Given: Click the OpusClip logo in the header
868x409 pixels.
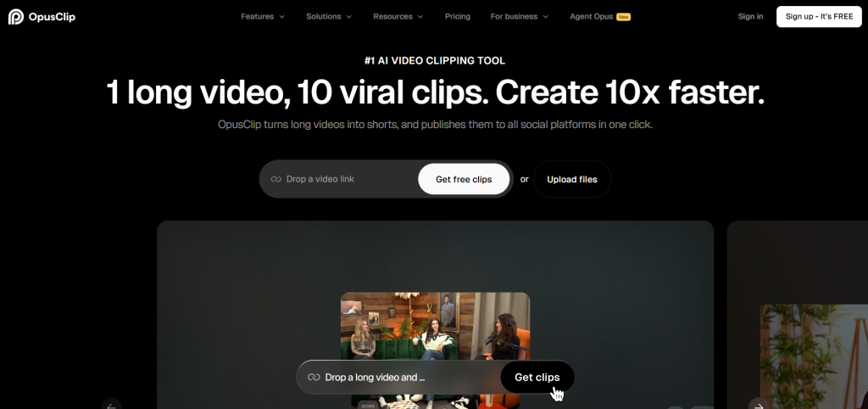Looking at the screenshot, I should (x=42, y=16).
